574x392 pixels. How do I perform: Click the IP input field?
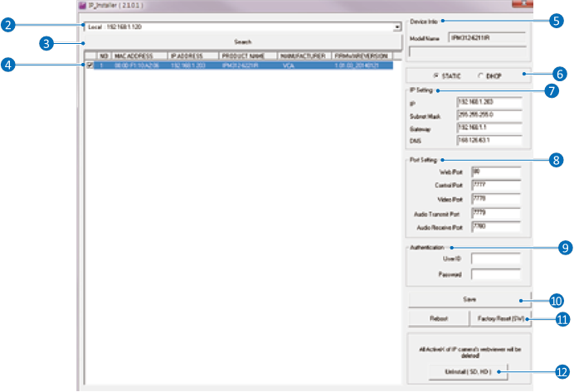[x=489, y=103]
